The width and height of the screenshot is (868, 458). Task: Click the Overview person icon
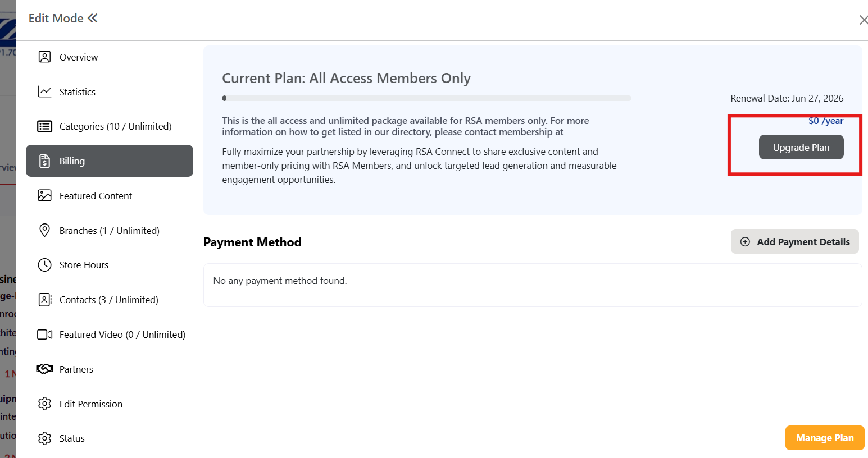pyautogui.click(x=44, y=57)
